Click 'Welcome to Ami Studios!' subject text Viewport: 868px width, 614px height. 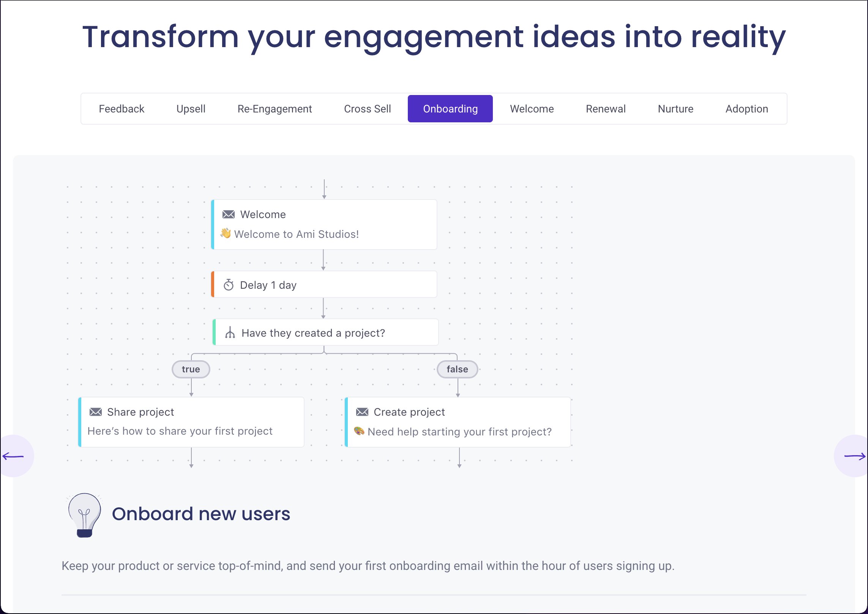297,234
